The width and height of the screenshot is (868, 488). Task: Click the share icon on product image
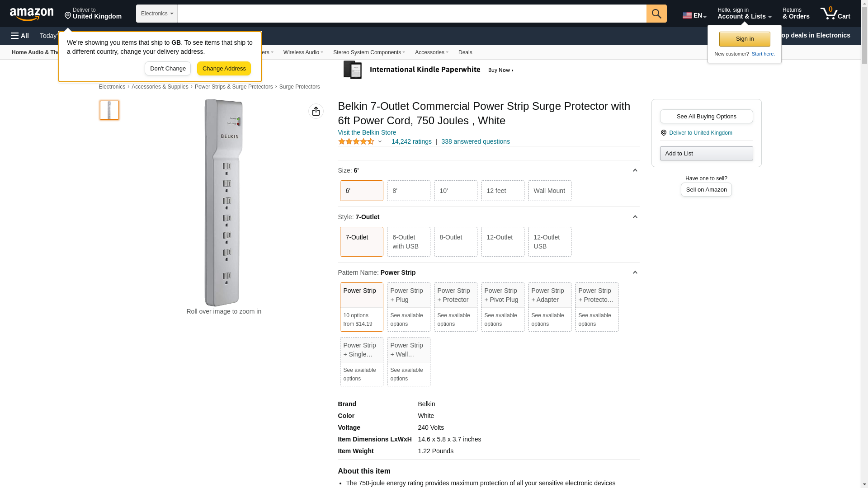(316, 111)
